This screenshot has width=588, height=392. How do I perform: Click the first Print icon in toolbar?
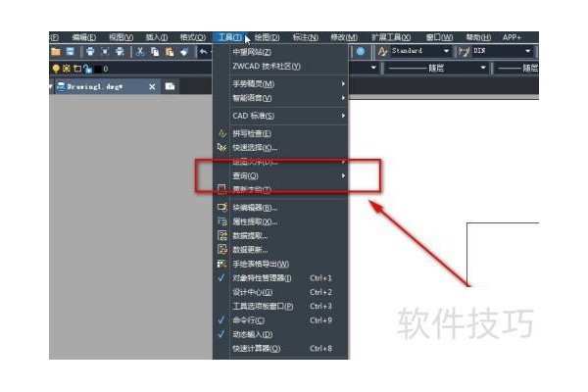click(x=90, y=51)
